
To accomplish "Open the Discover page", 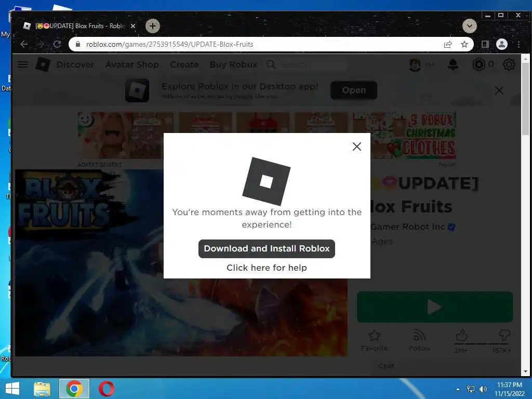I will 75,64.
